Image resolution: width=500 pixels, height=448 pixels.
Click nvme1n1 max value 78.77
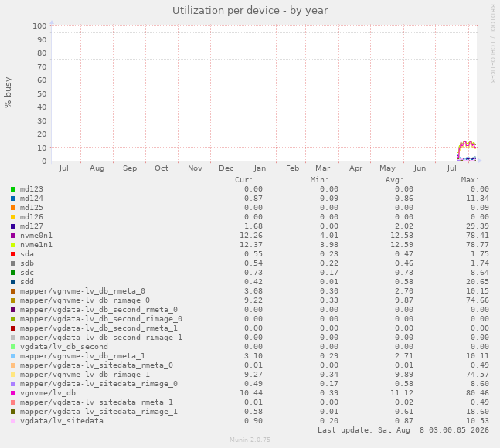(x=478, y=245)
